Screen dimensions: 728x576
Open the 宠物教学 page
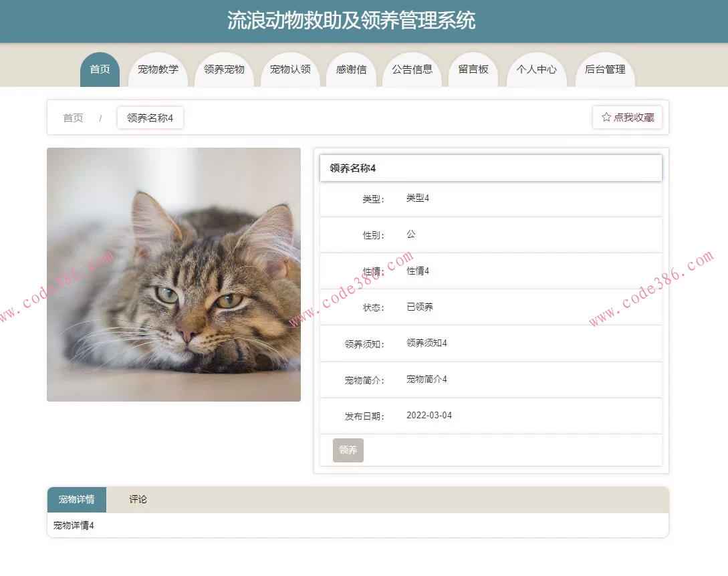(158, 68)
